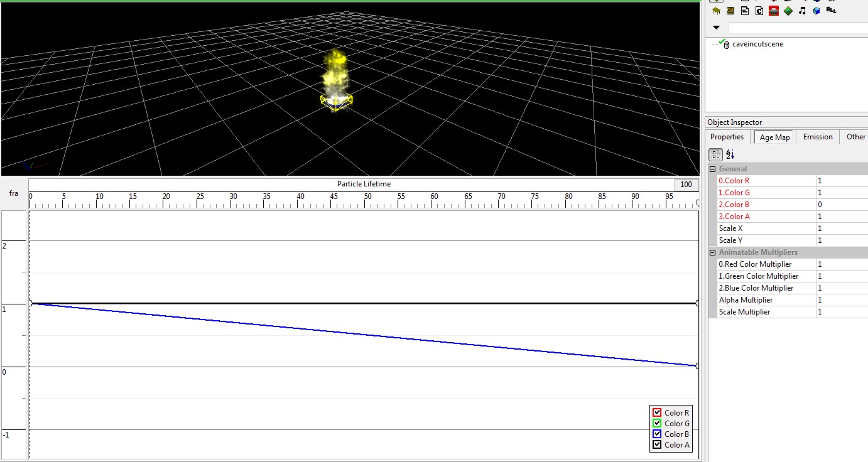Toggle the Color R curve checkbox

(657, 412)
